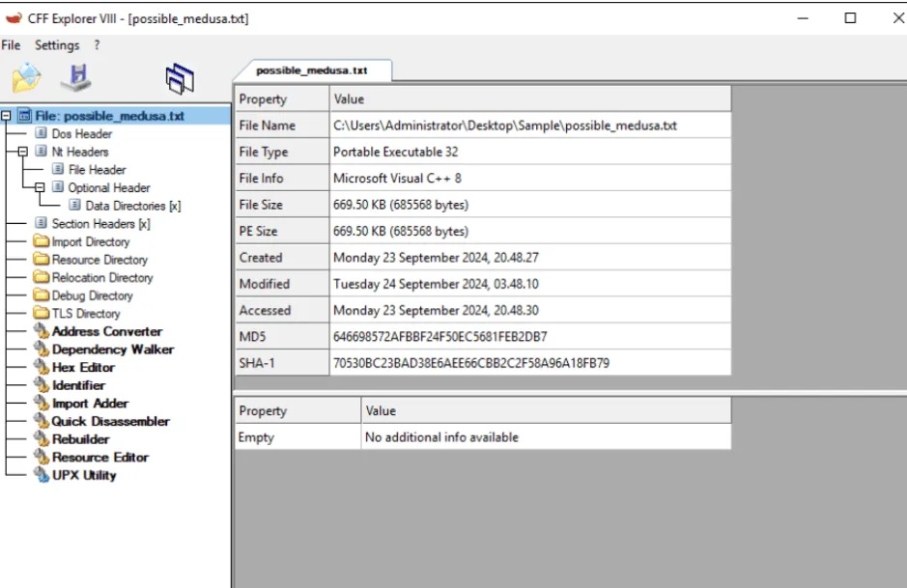The image size is (907, 588).
Task: Click the Import Adder tool icon
Action: pos(42,403)
